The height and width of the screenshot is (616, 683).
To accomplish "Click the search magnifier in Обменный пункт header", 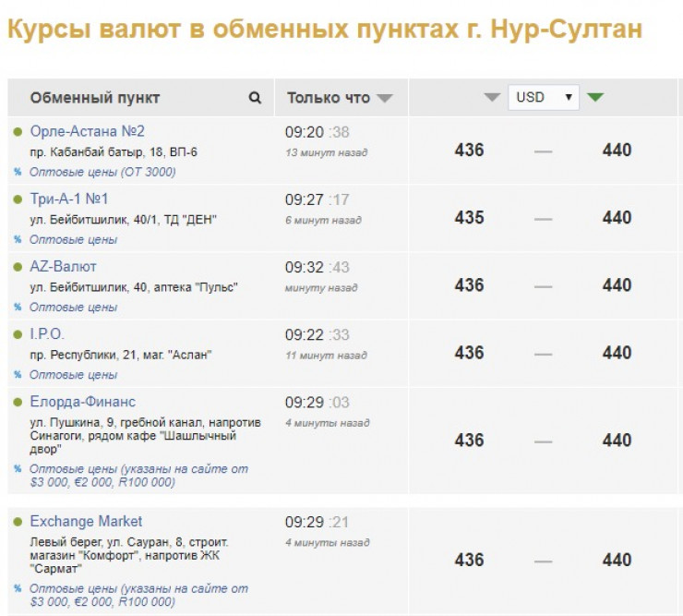I will coord(255,98).
